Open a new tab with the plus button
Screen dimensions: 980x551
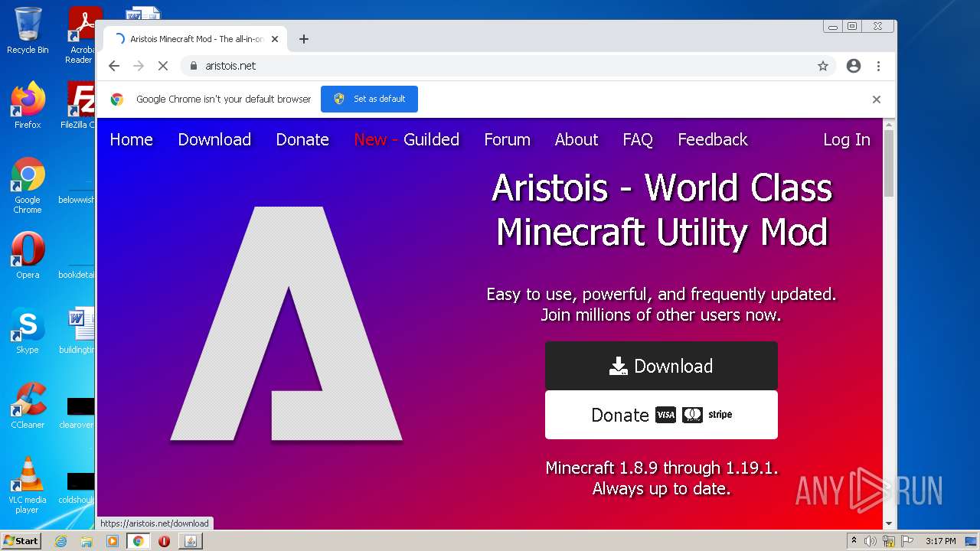click(304, 39)
